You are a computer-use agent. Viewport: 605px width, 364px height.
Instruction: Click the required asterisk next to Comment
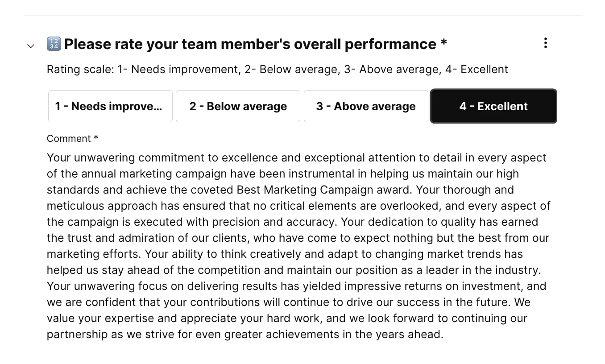(95, 139)
